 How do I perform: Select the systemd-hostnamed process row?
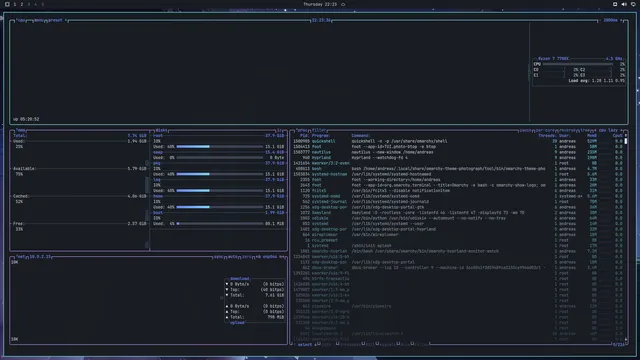tap(457, 174)
